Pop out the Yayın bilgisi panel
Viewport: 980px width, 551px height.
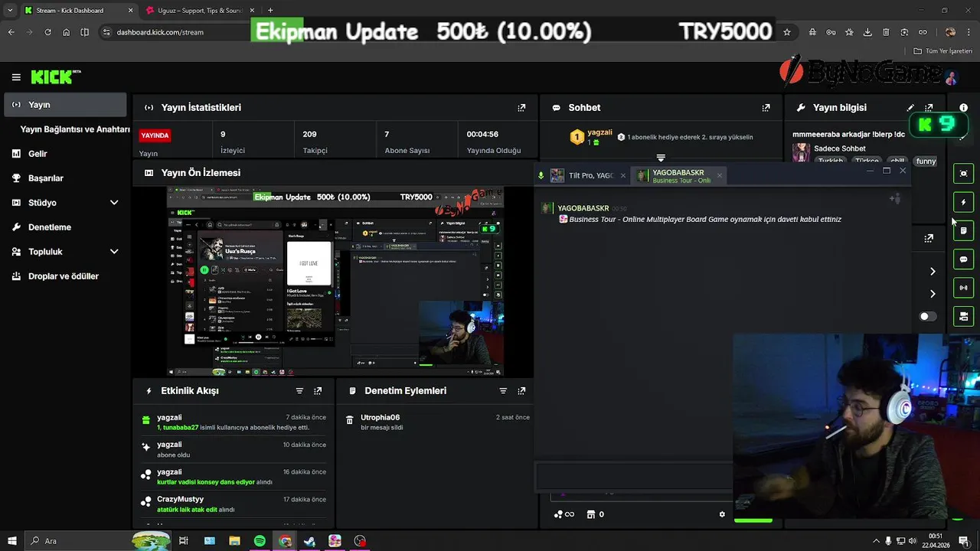[929, 108]
